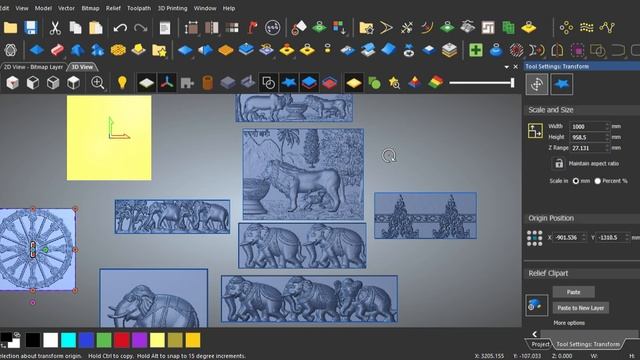Click the Zoom magnifier tool in 3D view
This screenshot has width=640, height=360.
click(98, 83)
